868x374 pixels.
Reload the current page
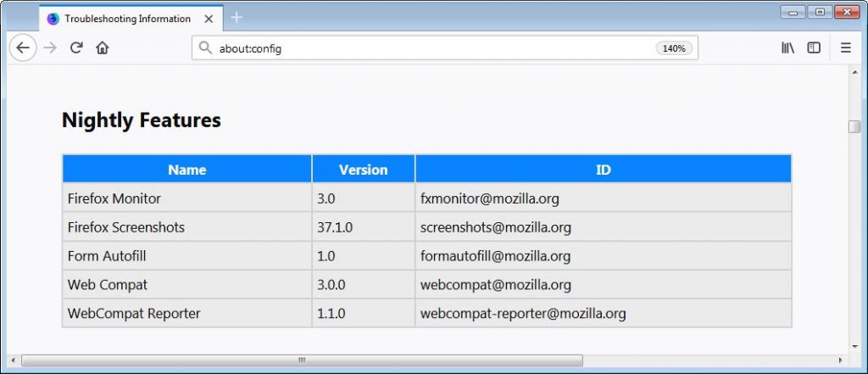(76, 47)
